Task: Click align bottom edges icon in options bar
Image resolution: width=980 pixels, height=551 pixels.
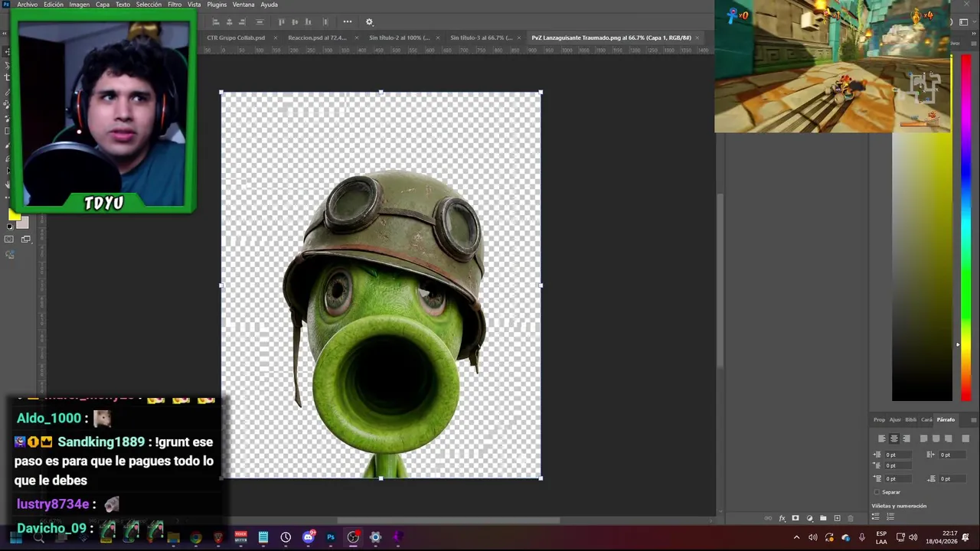Action: 308,21
